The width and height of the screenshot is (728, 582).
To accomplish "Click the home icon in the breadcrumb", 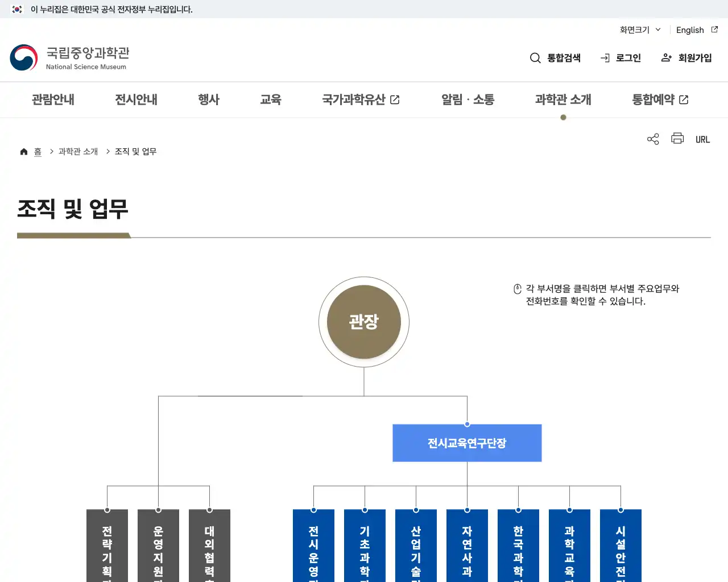I will click(x=24, y=151).
